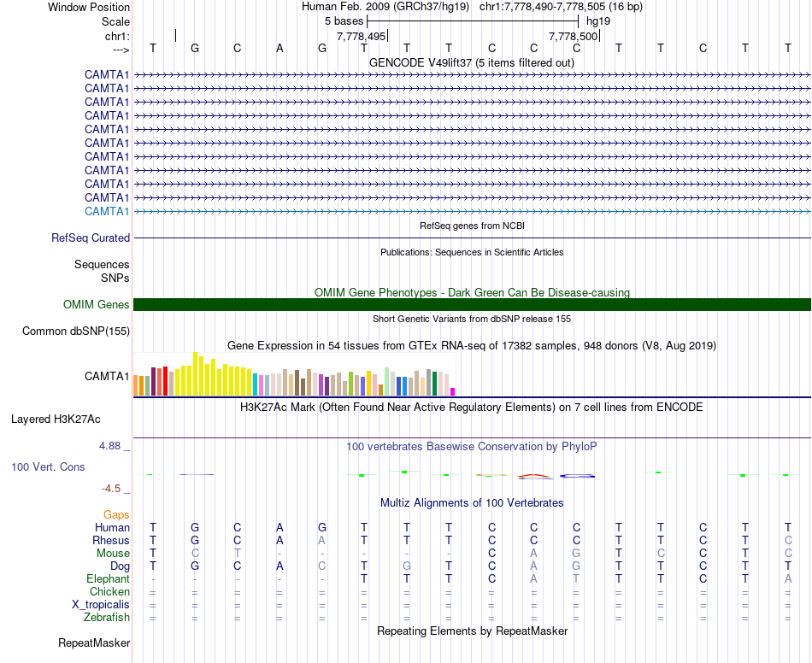Click the OMIM Gene Phenotypes title text
Screen dimensions: 812x663
click(x=472, y=292)
